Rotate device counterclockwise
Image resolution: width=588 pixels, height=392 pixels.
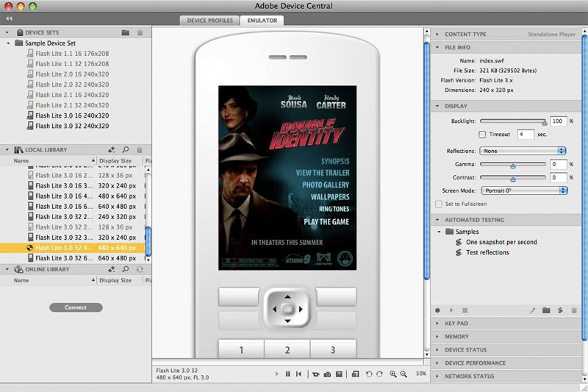pos(369,374)
